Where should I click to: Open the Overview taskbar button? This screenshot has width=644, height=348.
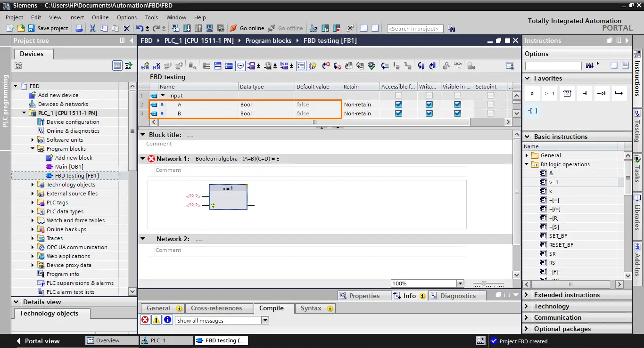tap(111, 340)
